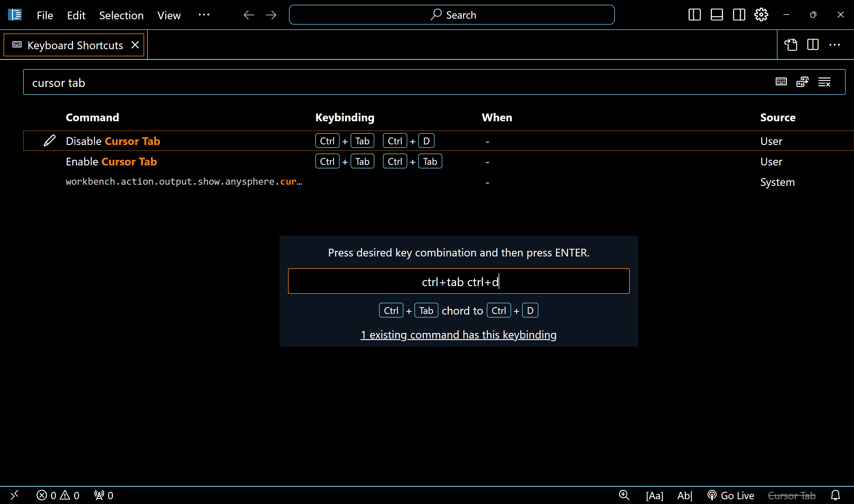854x504 pixels.
Task: Open '1 existing command has this keybinding' link
Action: pos(458,335)
